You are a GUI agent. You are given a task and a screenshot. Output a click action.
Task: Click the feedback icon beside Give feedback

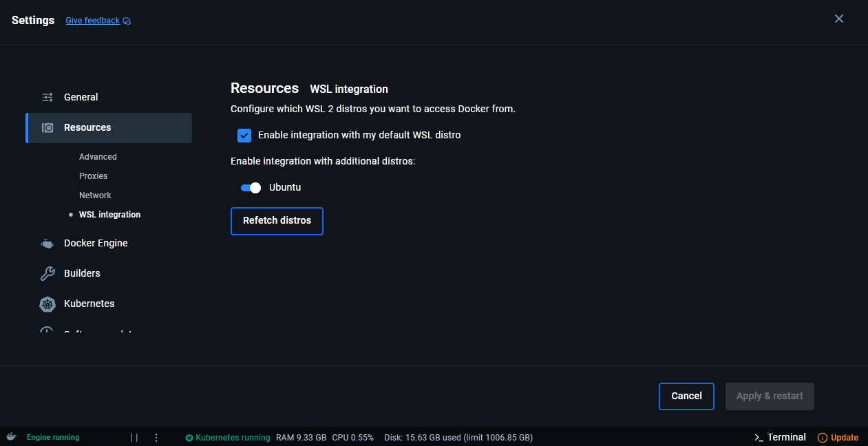click(x=127, y=21)
